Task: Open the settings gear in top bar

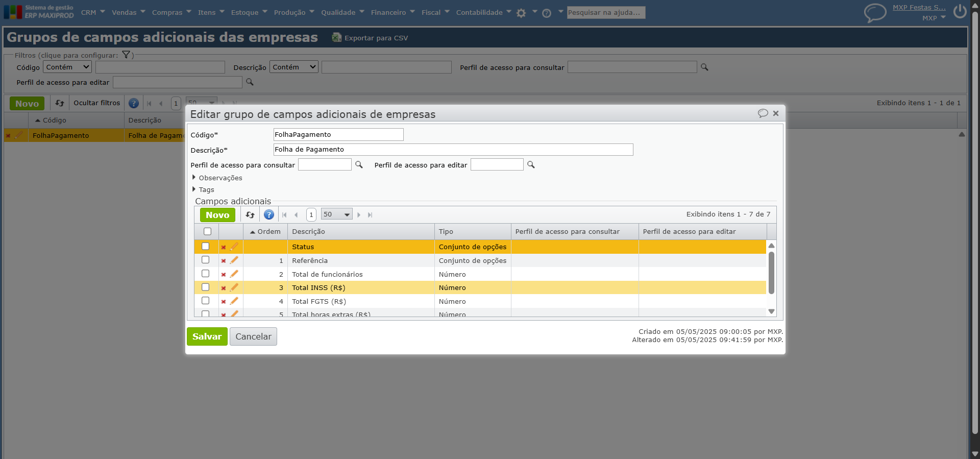Action: tap(521, 13)
